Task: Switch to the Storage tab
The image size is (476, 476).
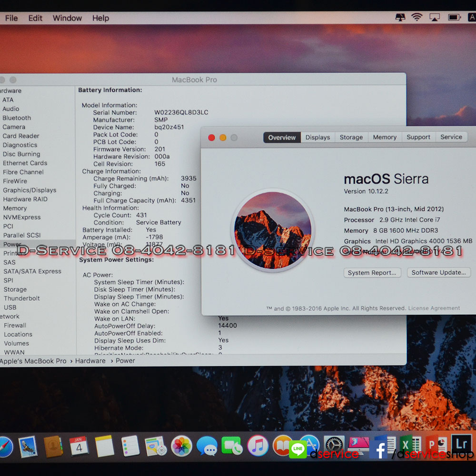Action: point(351,137)
